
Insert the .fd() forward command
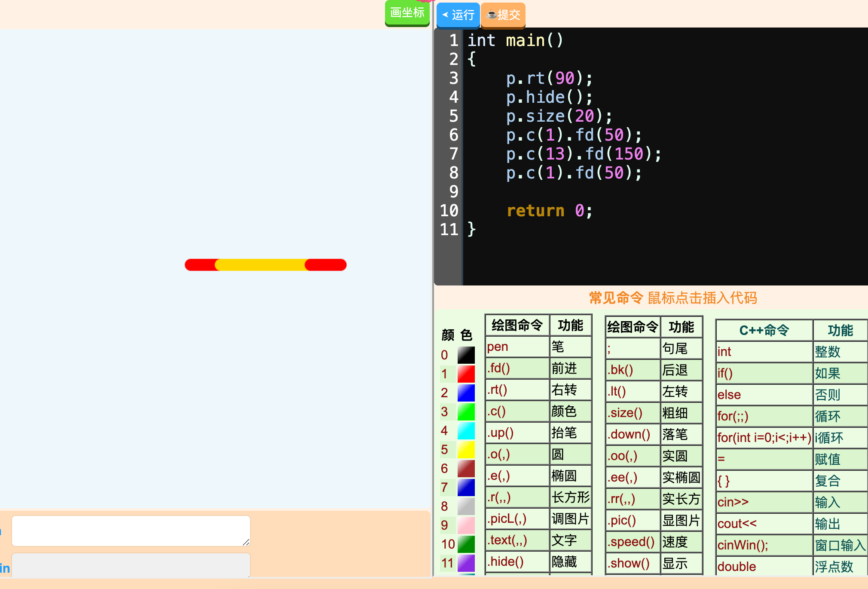coord(498,368)
